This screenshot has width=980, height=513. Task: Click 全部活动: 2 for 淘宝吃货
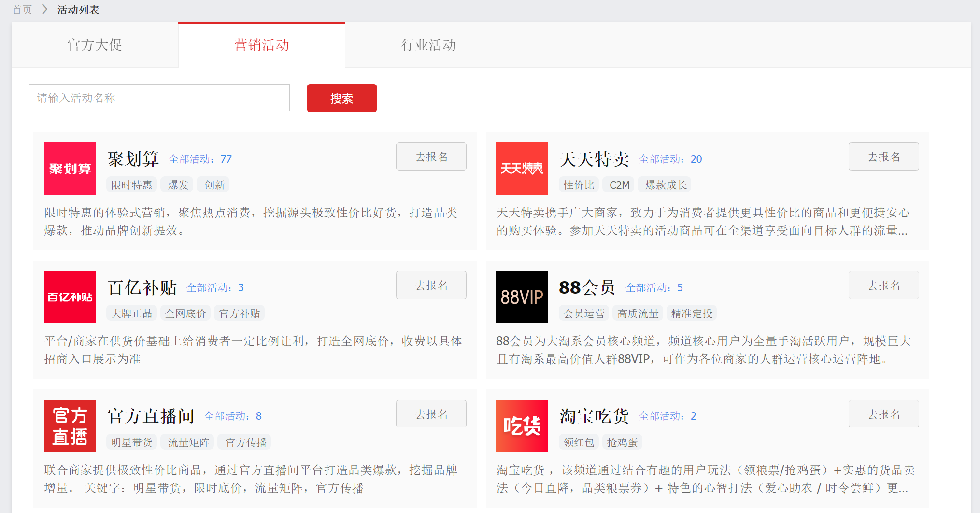pos(668,416)
